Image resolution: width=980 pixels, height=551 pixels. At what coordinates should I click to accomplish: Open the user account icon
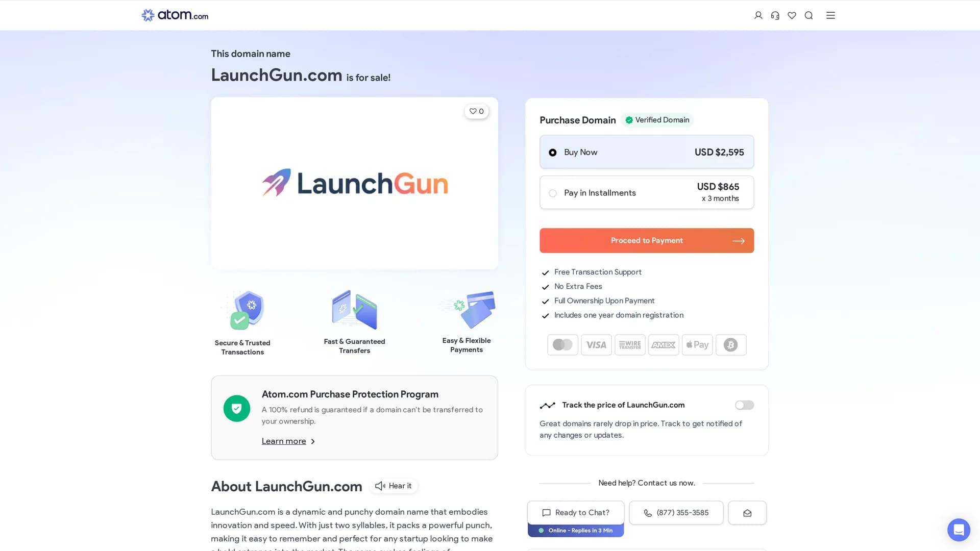tap(758, 15)
